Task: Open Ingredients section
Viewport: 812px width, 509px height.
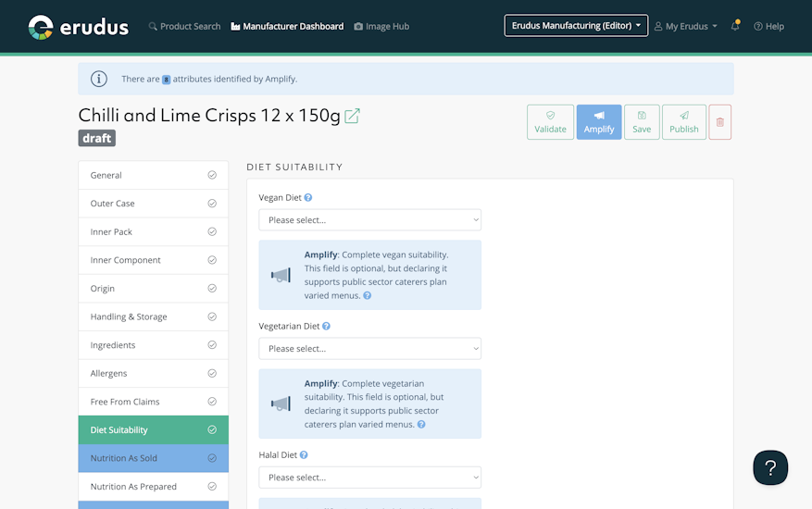Action: (154, 345)
